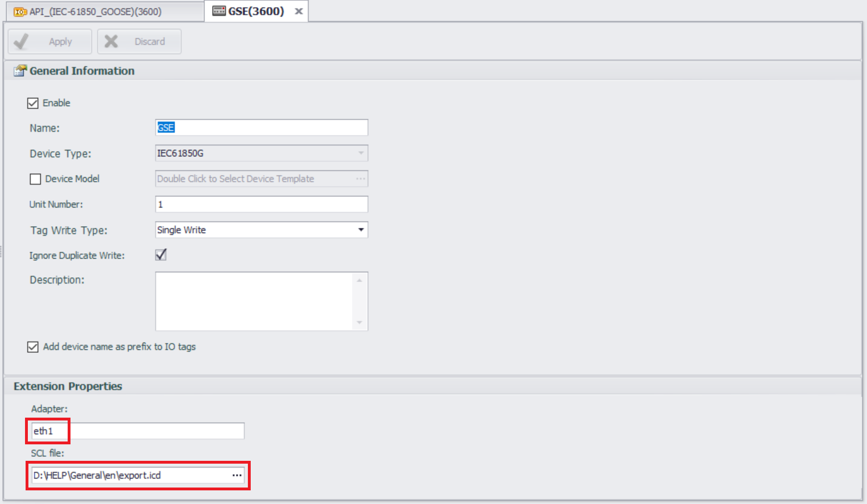The height and width of the screenshot is (504, 867).
Task: Click the Adapter eth1 input field
Action: (x=136, y=431)
